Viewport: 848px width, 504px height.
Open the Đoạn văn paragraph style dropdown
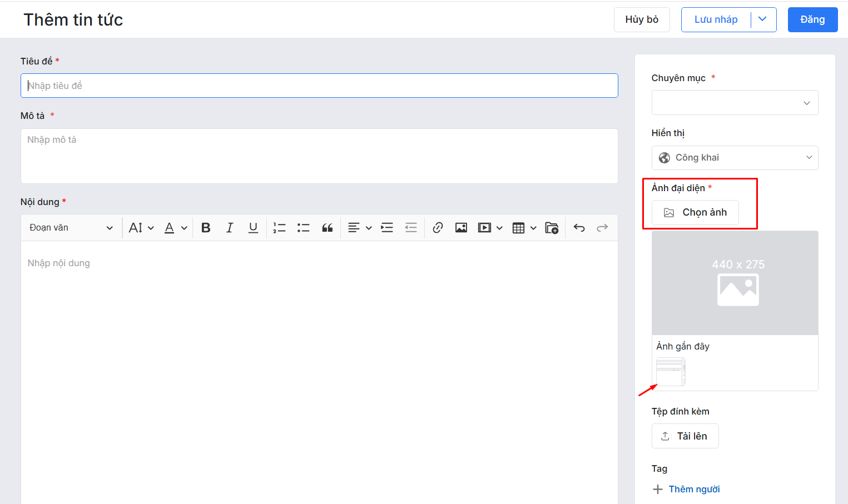coord(71,228)
